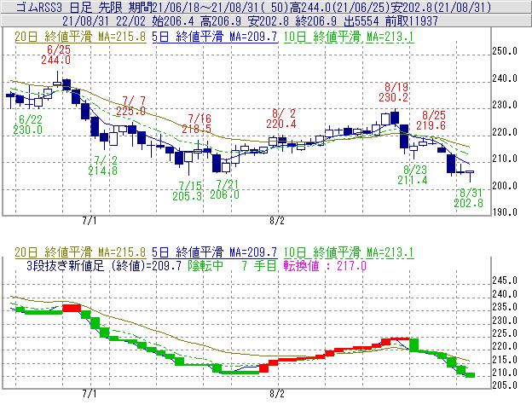Click the final green block in lower chart

click(x=470, y=375)
